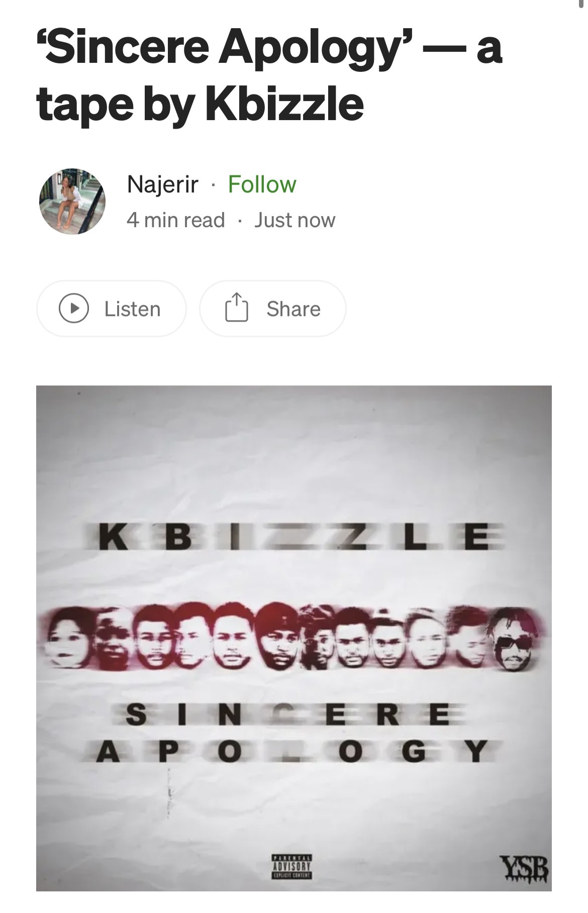Click the '4 min read' label
The image size is (588, 913).
pos(176,220)
